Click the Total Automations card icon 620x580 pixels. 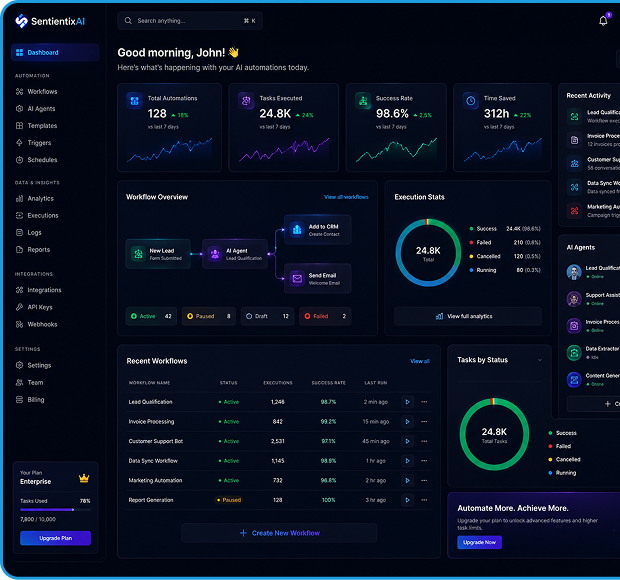(x=134, y=100)
